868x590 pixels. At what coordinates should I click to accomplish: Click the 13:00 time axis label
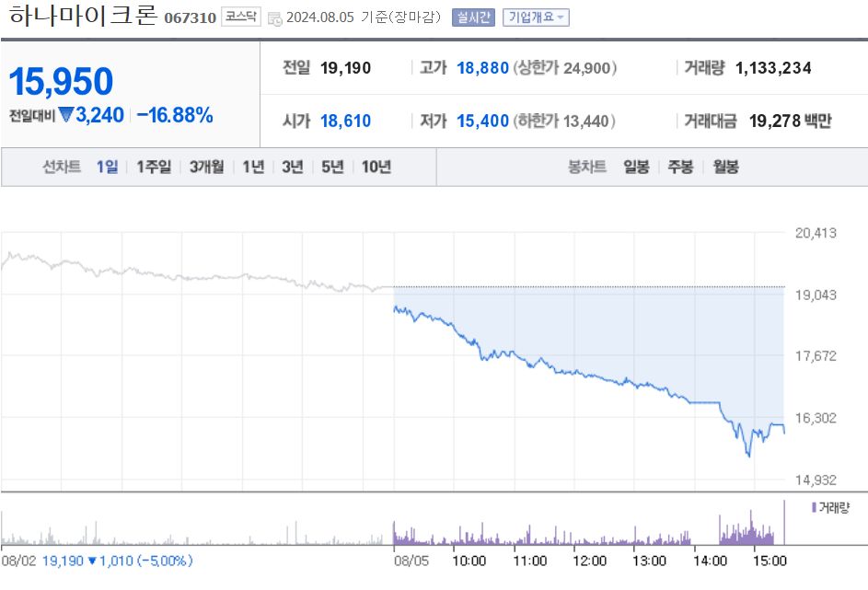click(x=649, y=561)
